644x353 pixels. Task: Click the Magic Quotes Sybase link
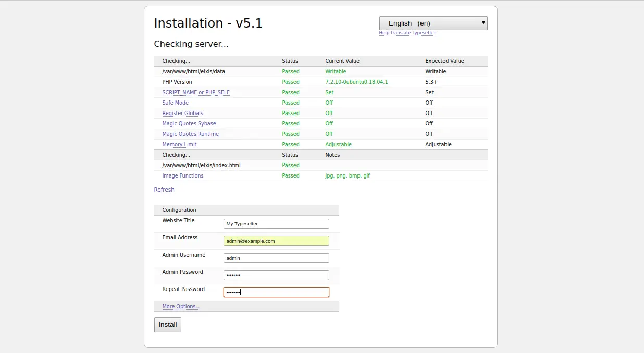tap(189, 123)
